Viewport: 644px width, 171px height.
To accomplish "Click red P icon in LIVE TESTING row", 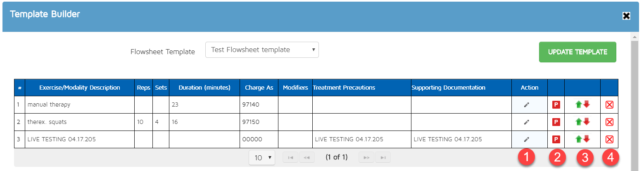I will pos(556,140).
